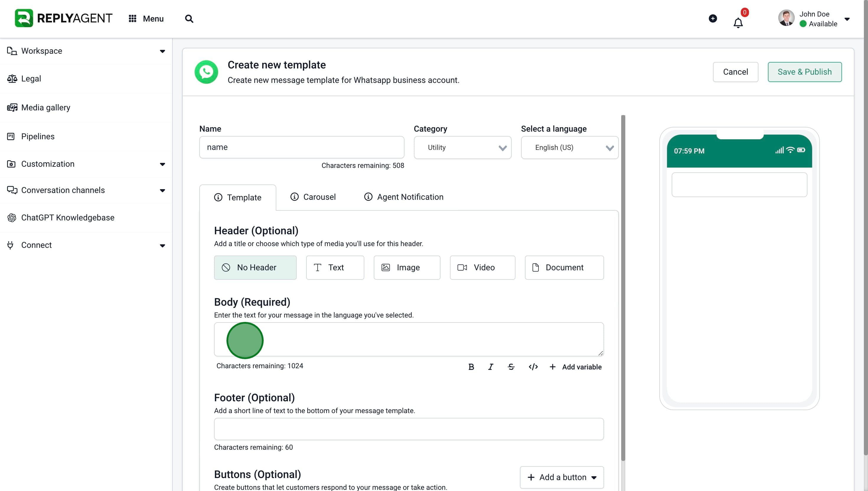Toggle bold formatting for body text
Image resolution: width=868 pixels, height=491 pixels.
point(471,367)
